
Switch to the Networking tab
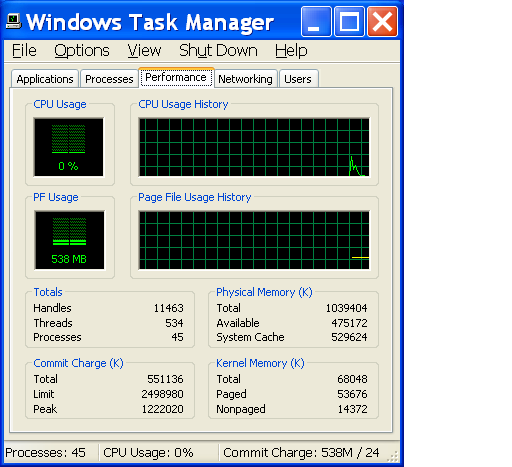(245, 79)
